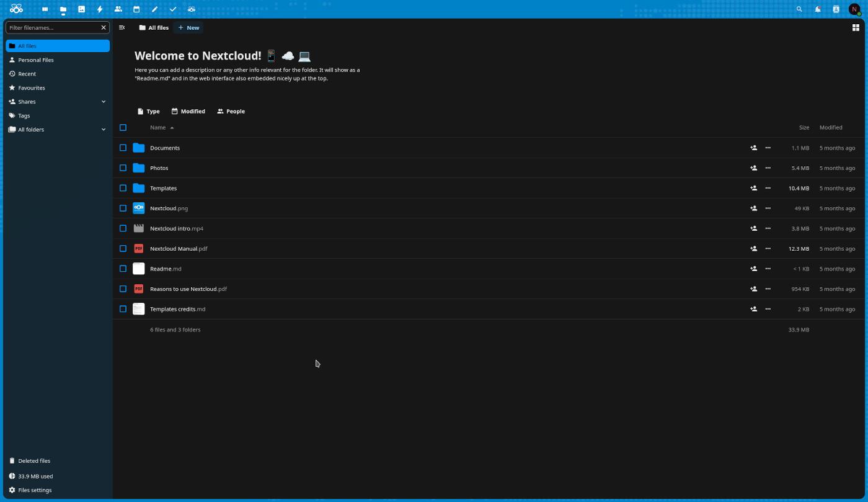
Task: Check the Templates folder checkbox
Action: tap(123, 188)
